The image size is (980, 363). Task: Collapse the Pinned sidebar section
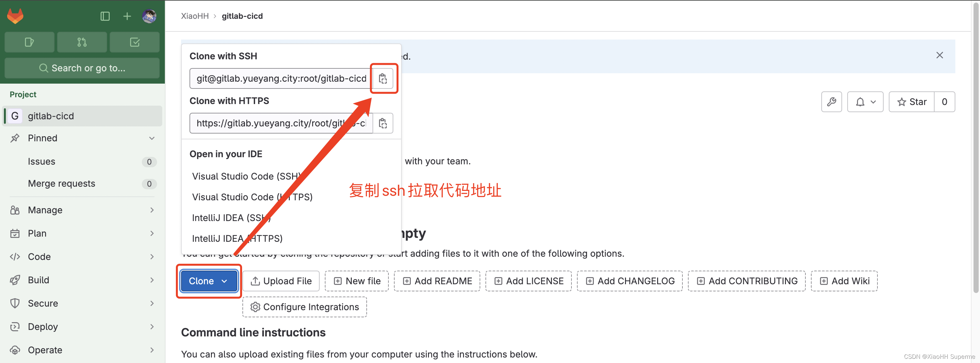pos(152,138)
